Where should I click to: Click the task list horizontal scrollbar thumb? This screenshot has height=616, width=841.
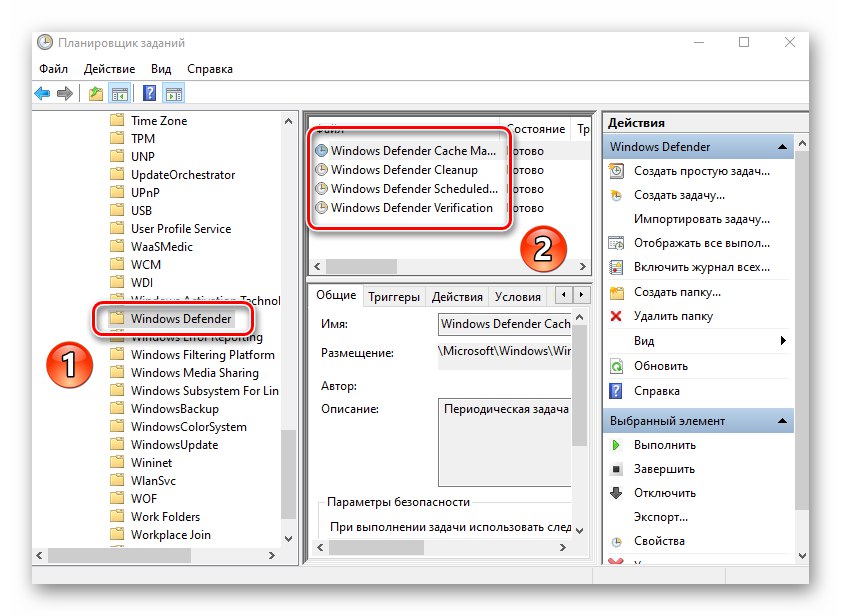(x=361, y=266)
